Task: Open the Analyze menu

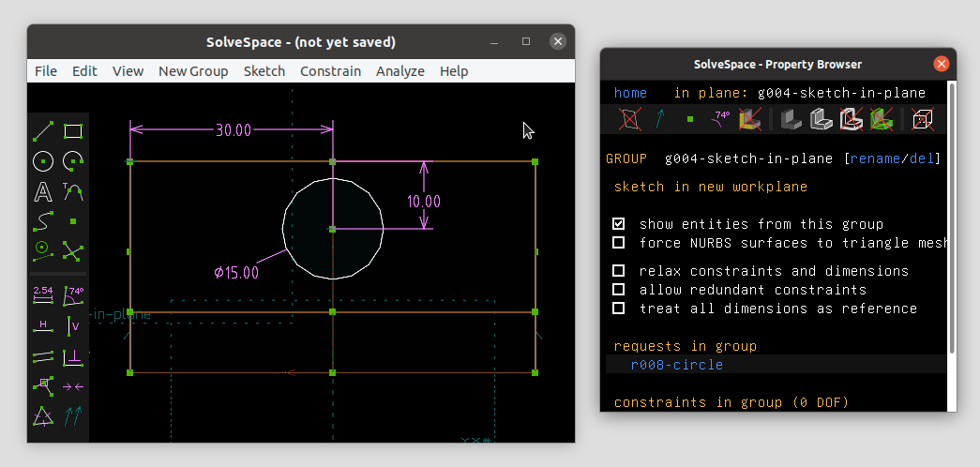Action: pyautogui.click(x=400, y=71)
